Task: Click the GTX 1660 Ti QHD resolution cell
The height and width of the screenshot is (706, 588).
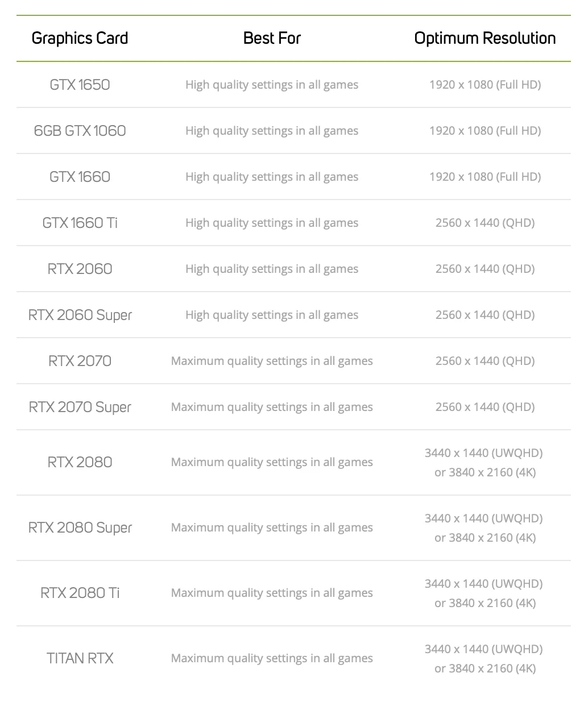Action: tap(485, 223)
